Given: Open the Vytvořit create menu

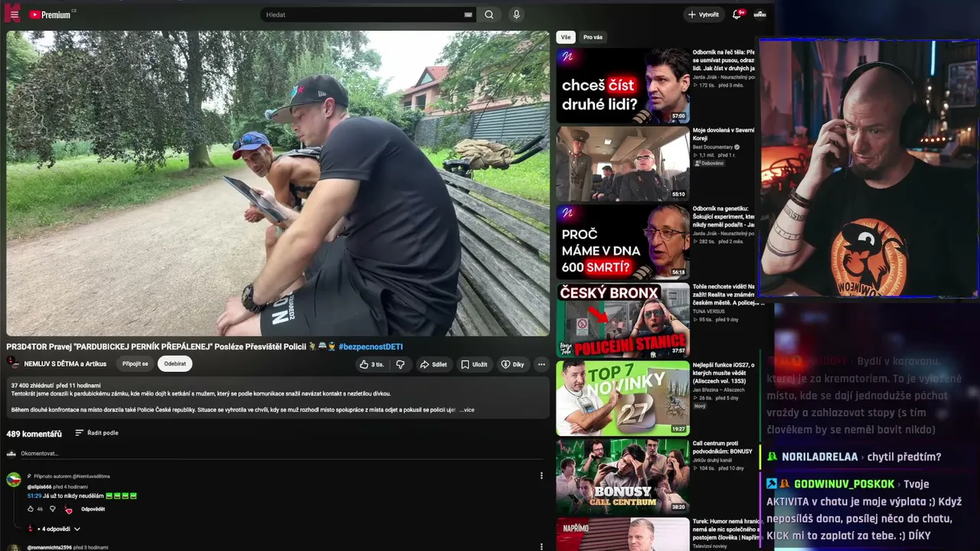Looking at the screenshot, I should click(704, 15).
